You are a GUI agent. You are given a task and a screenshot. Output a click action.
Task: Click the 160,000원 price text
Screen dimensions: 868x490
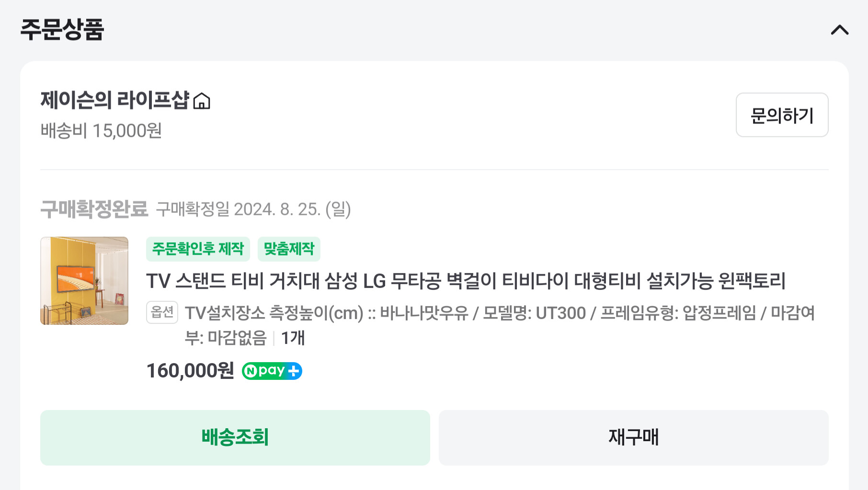[x=190, y=371]
